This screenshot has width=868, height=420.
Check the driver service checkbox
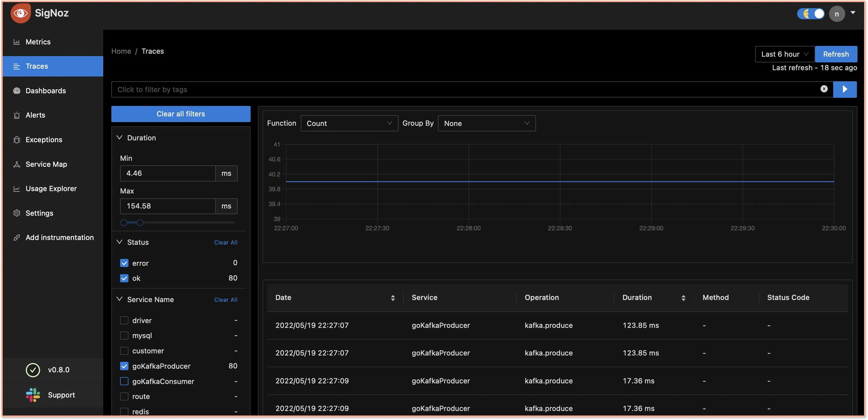(x=124, y=321)
